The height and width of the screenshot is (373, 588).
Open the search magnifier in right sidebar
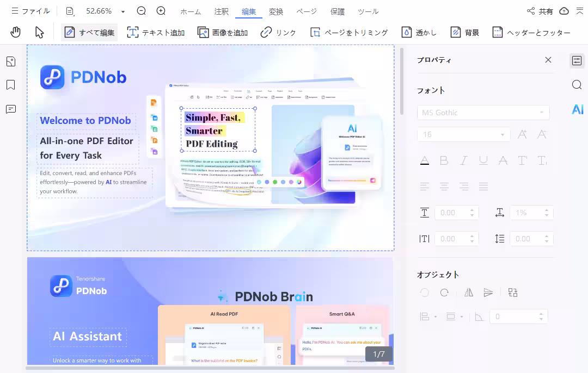click(577, 85)
